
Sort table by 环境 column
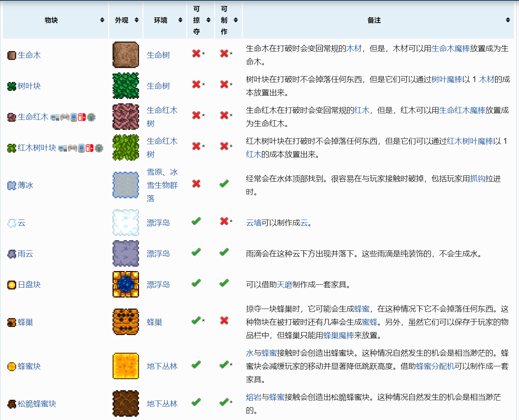180,20
